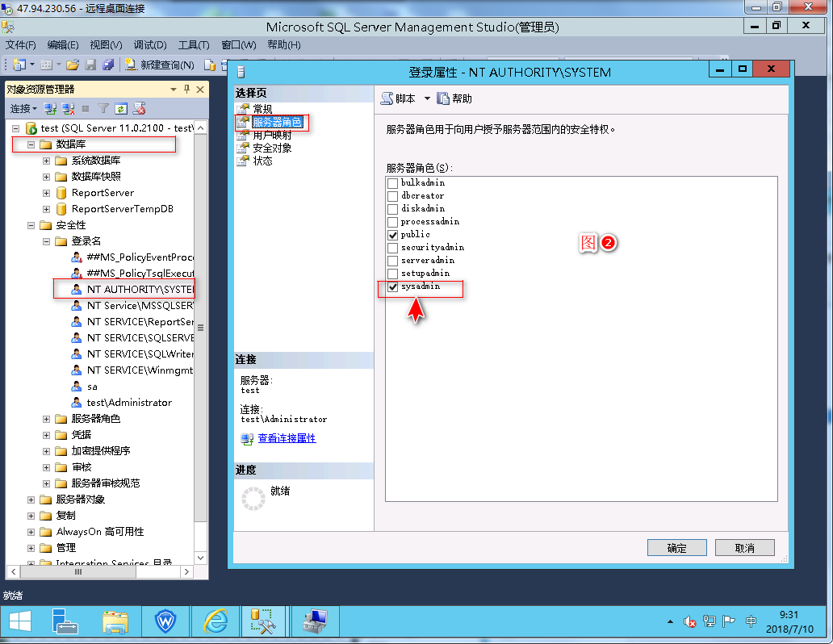Expand the 服务器角色 tree folder
Screen dimensions: 833x644
coord(46,419)
